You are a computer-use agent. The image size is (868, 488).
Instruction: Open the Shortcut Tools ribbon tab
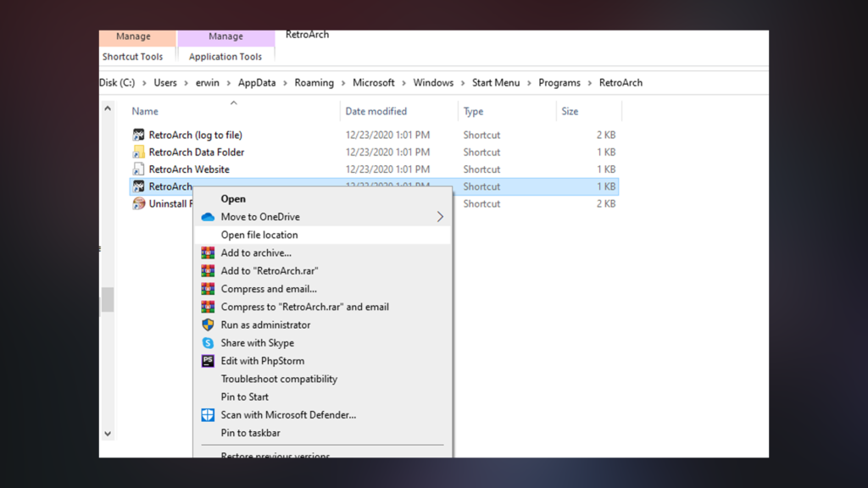click(133, 57)
